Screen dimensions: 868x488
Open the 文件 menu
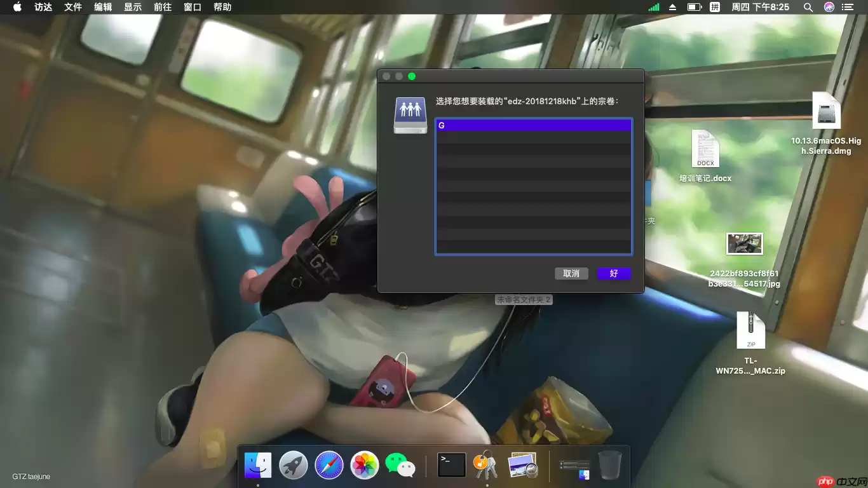point(72,7)
